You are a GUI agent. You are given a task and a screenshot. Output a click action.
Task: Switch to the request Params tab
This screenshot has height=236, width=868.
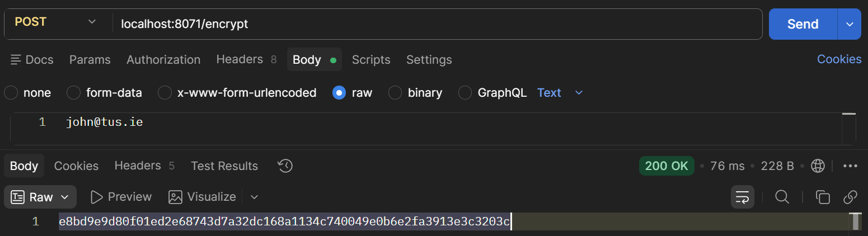pos(90,60)
